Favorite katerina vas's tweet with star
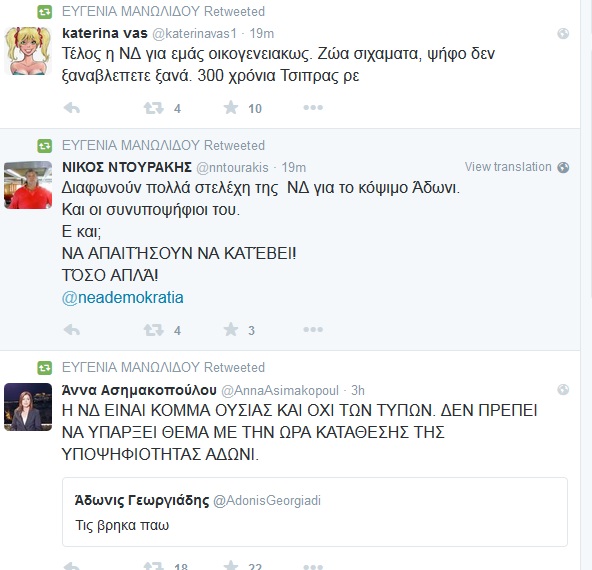 point(231,108)
